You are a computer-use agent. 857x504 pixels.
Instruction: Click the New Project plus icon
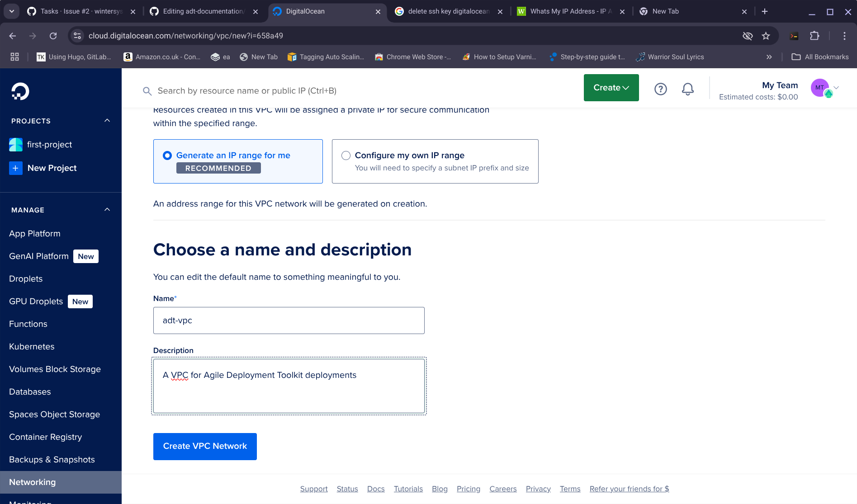16,168
